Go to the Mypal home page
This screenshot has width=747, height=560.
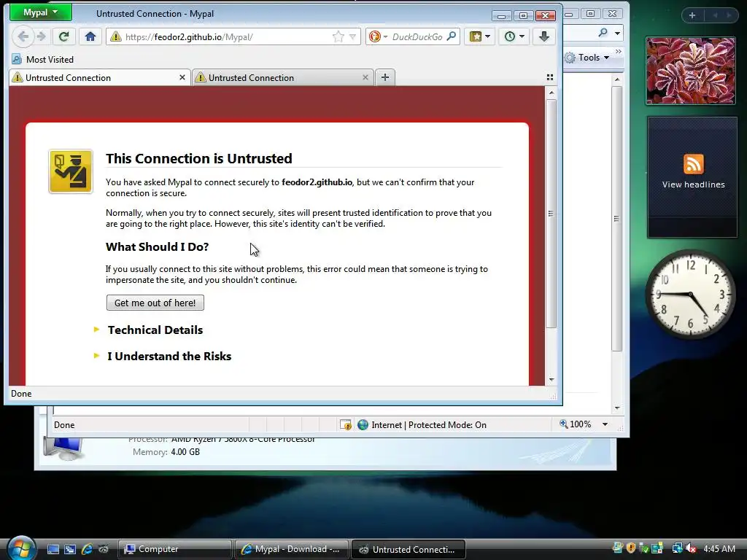point(90,36)
